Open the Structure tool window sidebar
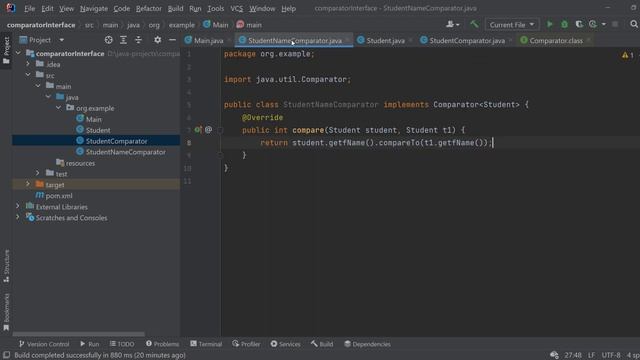Screen dimensions: 640x360 [x=6, y=266]
